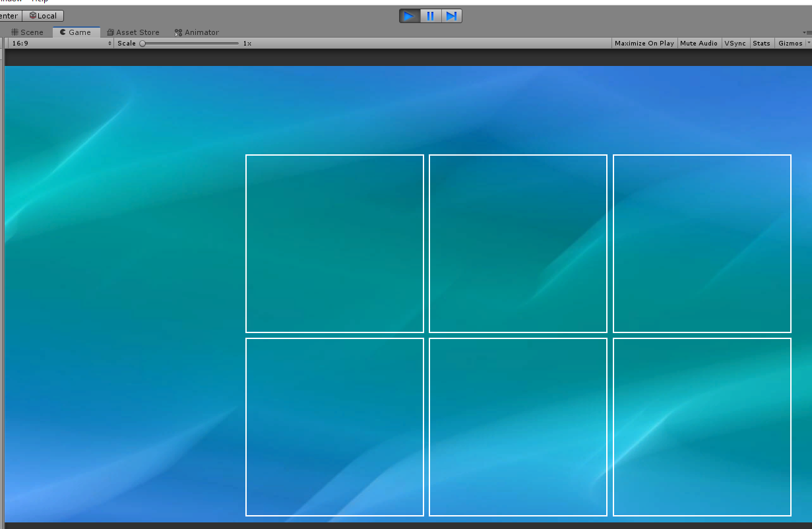Select the Game tab

[75, 32]
